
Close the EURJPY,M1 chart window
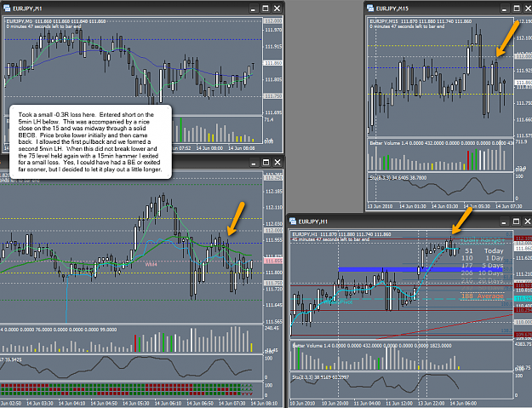[x=277, y=9]
